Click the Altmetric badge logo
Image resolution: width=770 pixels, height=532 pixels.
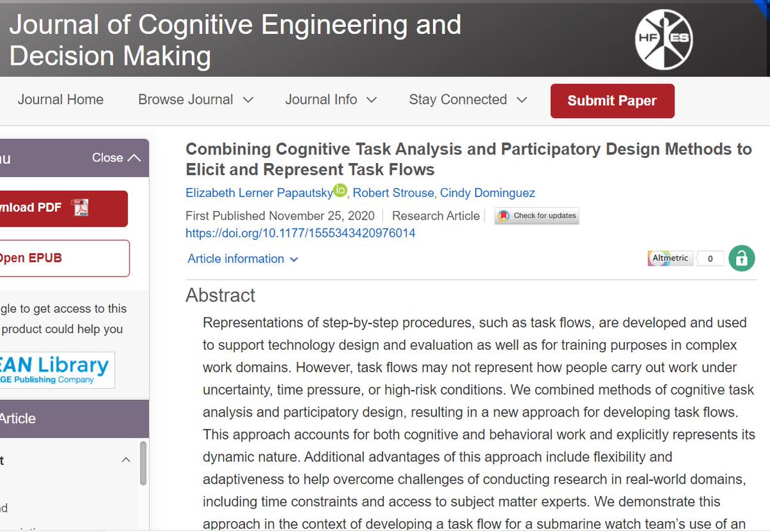pos(670,257)
